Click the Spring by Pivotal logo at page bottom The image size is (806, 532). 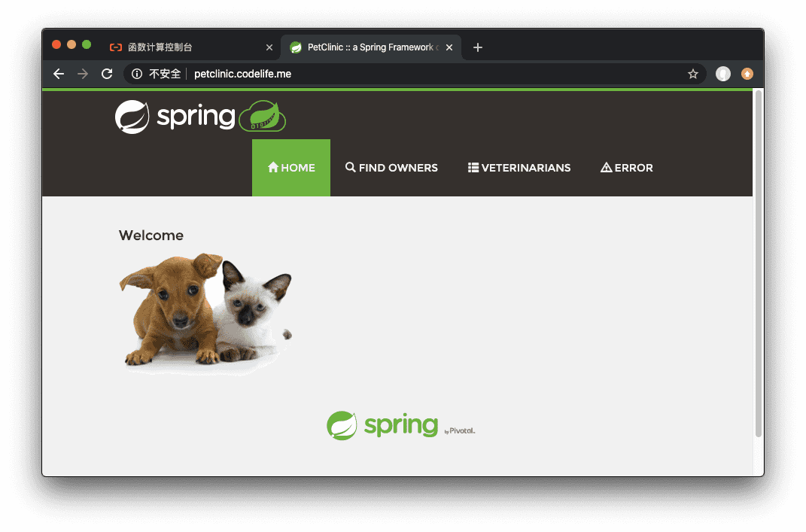tap(400, 425)
